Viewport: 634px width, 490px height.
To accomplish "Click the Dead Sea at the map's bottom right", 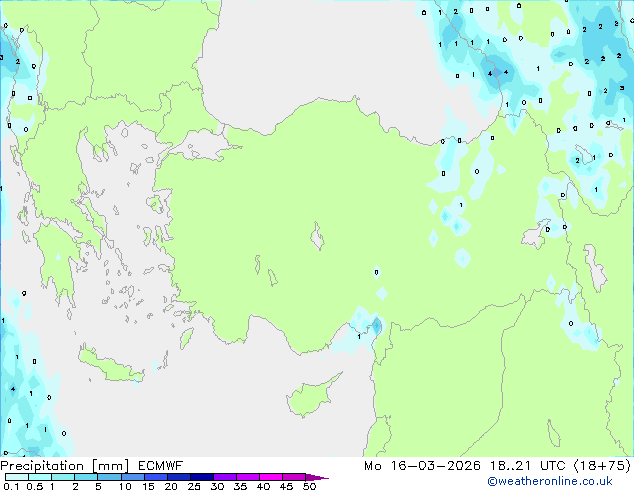I will pos(554,433).
